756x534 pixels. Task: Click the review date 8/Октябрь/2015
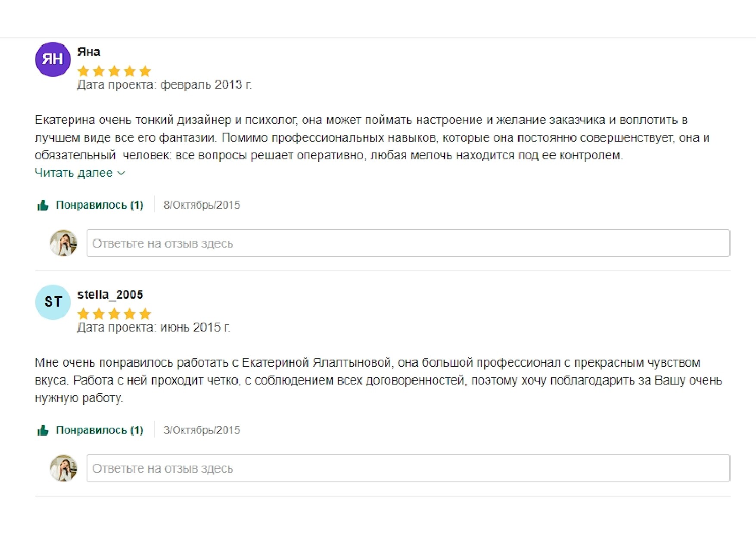202,205
